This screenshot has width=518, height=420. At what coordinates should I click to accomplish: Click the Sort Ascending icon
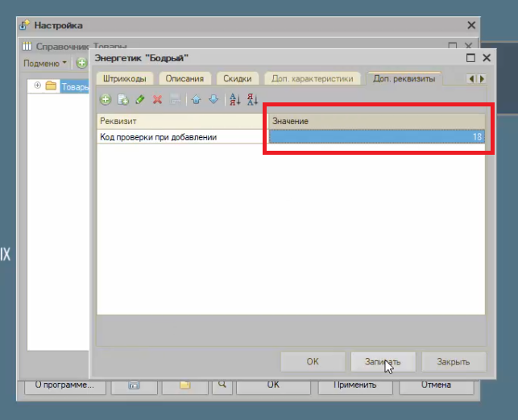[x=235, y=99]
